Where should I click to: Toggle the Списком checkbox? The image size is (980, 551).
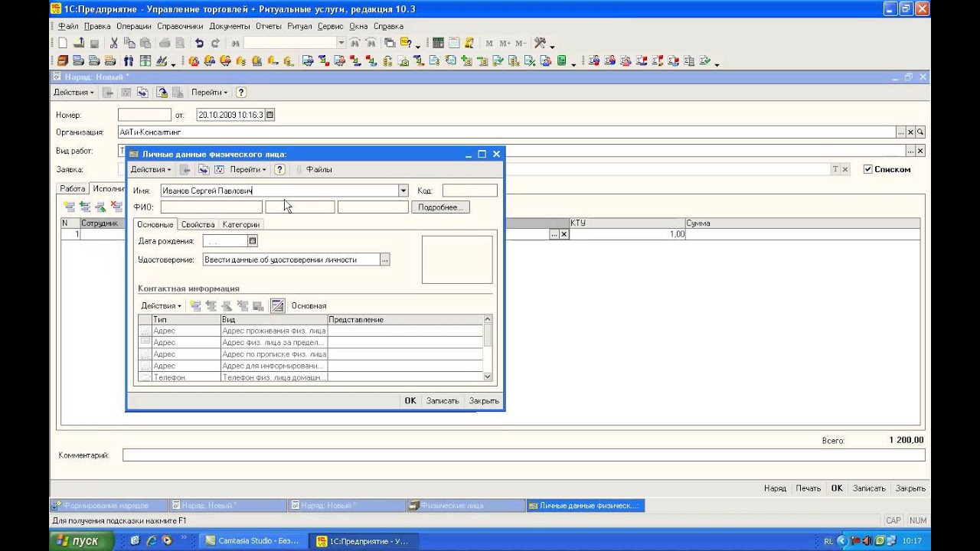(867, 169)
